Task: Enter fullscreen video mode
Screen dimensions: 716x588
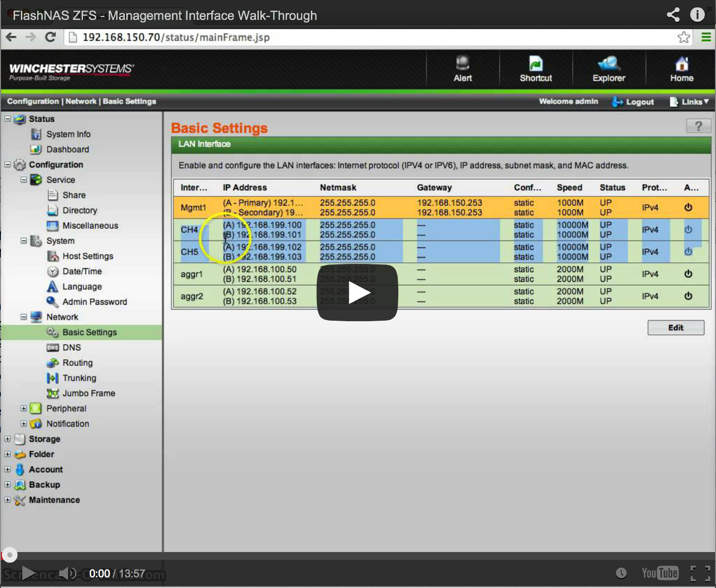Action: pyautogui.click(x=700, y=573)
